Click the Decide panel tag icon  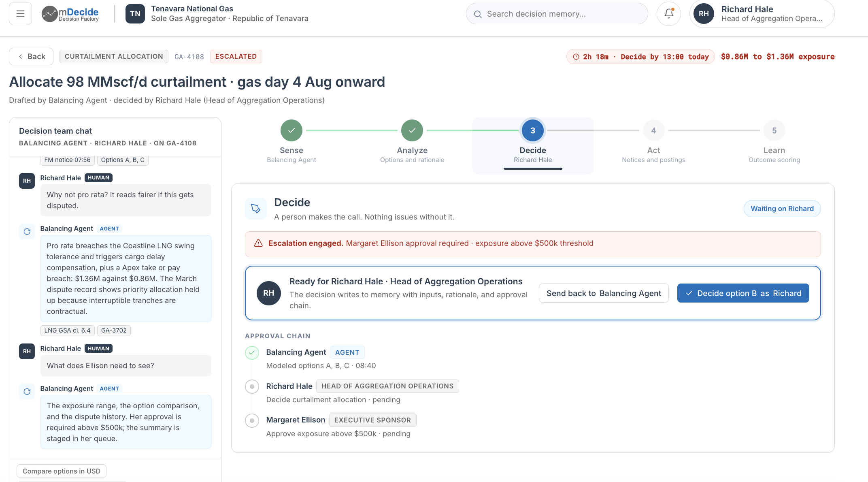[x=256, y=209]
